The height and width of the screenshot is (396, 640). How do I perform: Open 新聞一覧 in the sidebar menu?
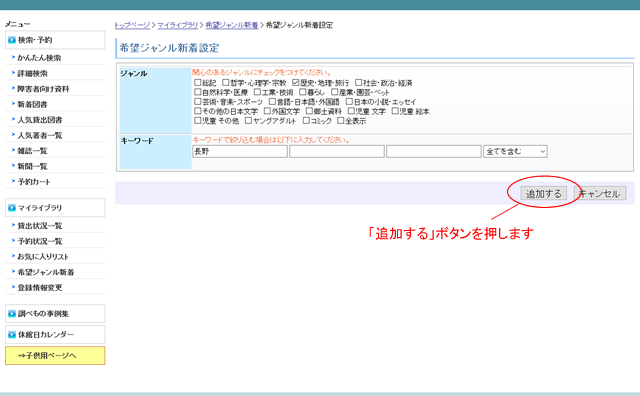(33, 167)
